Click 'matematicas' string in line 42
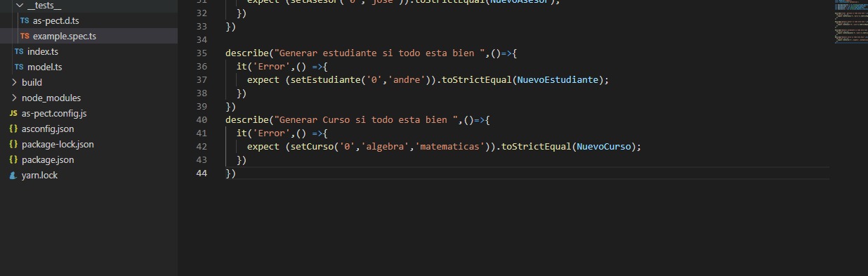The image size is (868, 276). point(451,146)
